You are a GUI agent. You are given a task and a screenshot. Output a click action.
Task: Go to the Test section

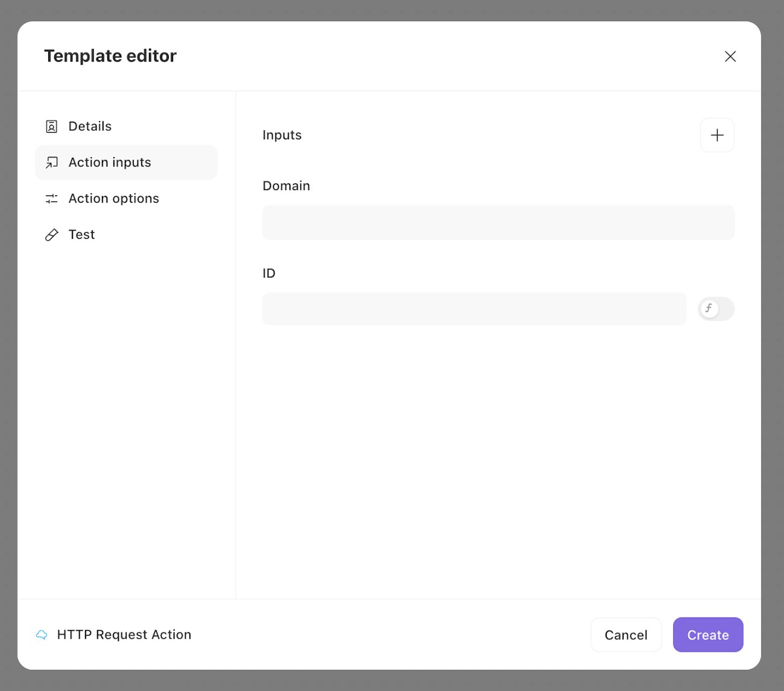(x=82, y=235)
